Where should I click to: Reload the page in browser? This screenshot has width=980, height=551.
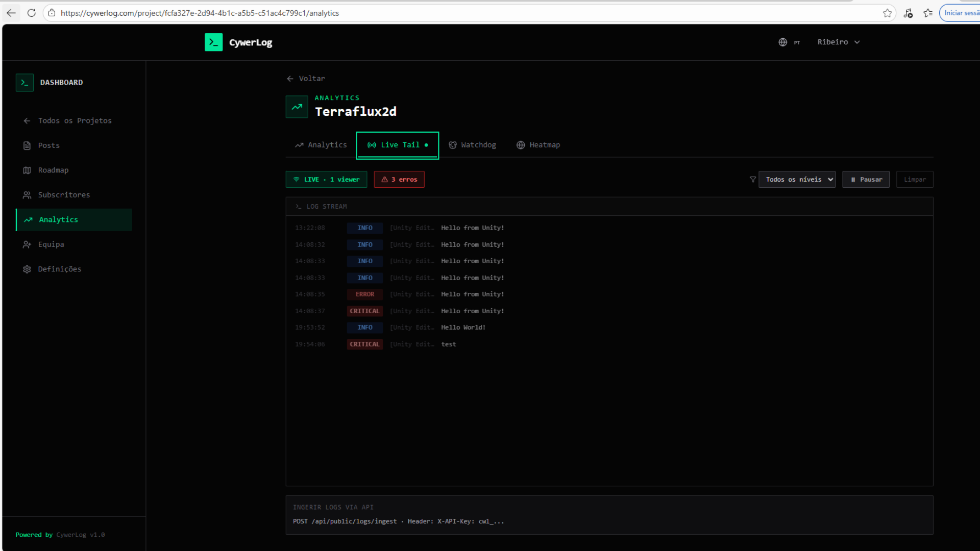click(32, 13)
